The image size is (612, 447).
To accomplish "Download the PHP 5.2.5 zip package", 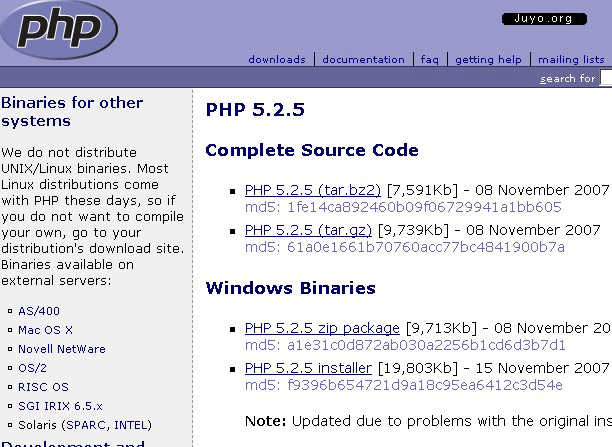I will pos(322,328).
